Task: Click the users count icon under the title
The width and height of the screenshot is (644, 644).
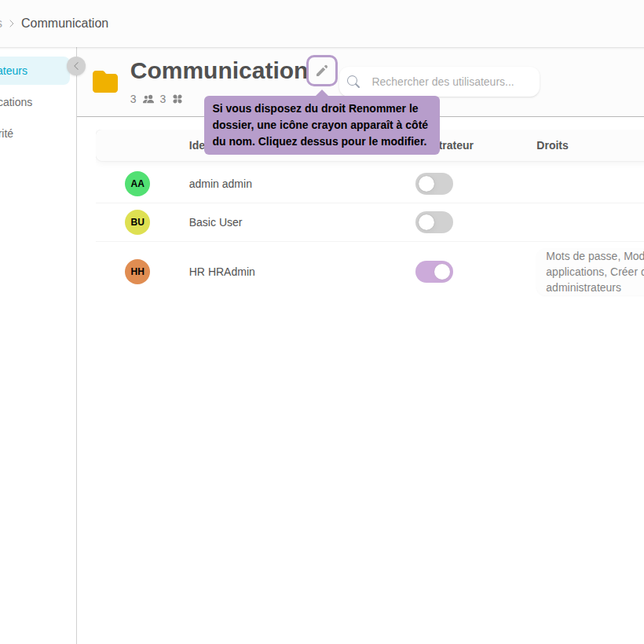Action: [x=148, y=99]
